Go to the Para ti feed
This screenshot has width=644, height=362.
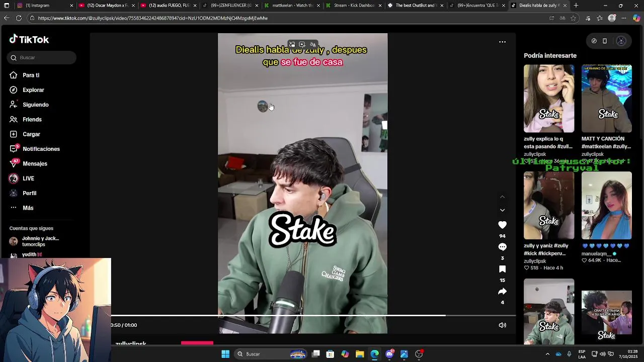(x=31, y=75)
